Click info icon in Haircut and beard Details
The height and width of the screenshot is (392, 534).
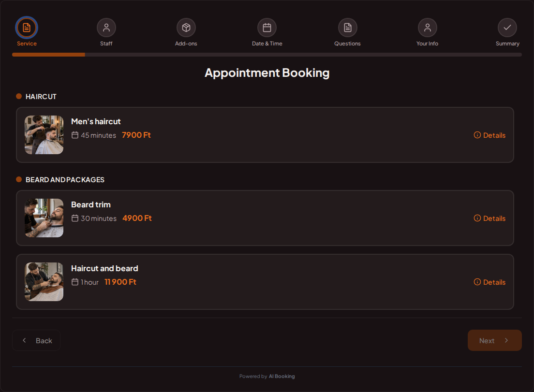pyautogui.click(x=477, y=282)
